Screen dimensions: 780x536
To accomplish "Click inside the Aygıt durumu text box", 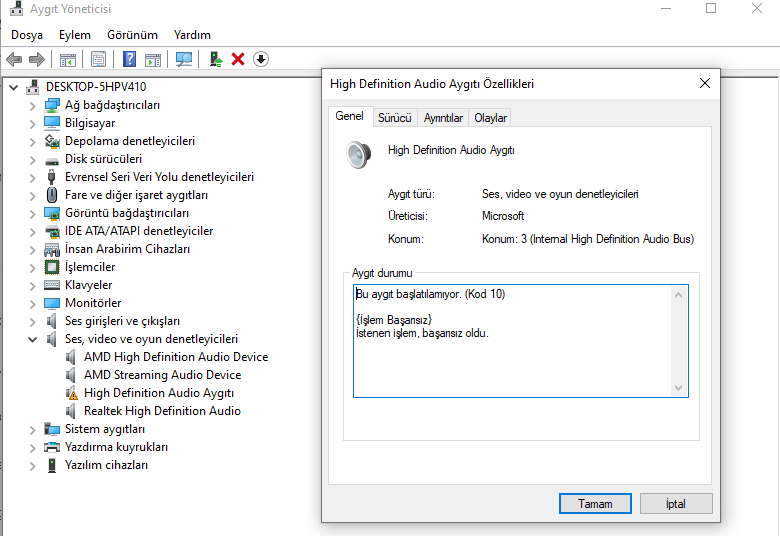I will pos(520,341).
